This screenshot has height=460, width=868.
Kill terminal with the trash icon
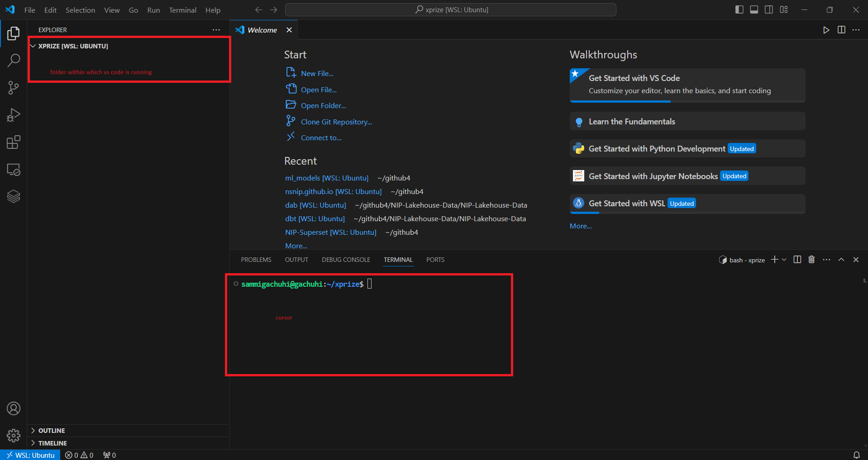[811, 260]
